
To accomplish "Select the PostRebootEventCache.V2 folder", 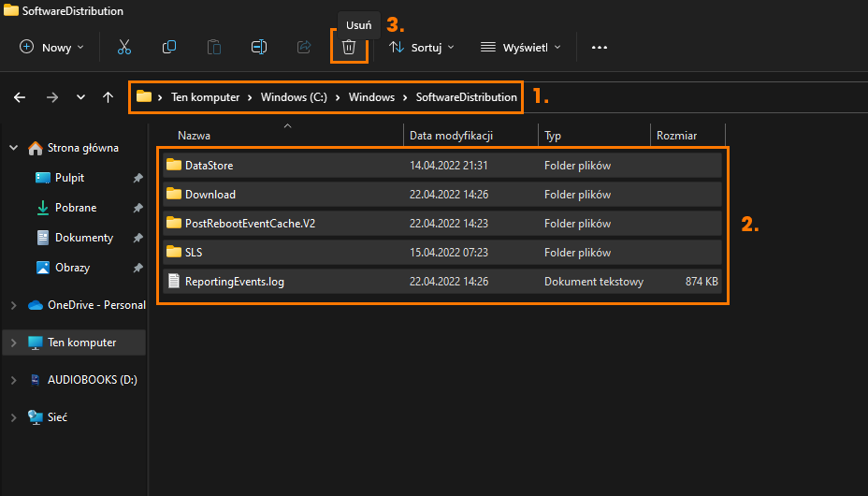I will (442, 223).
